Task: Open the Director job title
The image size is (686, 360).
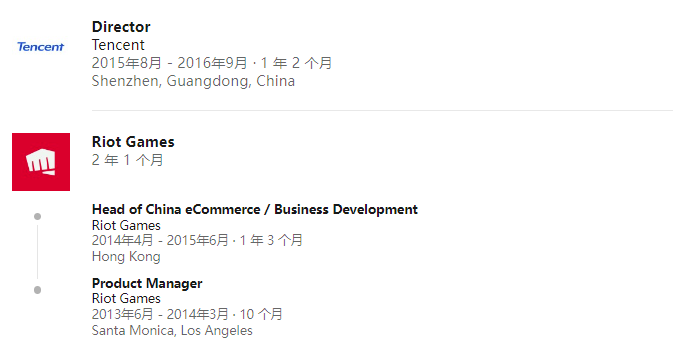Action: (121, 27)
